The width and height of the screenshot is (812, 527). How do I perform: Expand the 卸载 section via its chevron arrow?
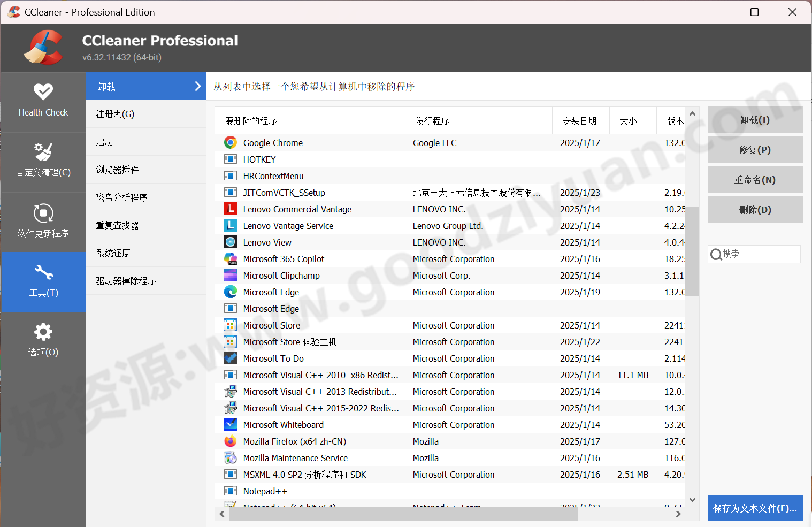click(197, 86)
